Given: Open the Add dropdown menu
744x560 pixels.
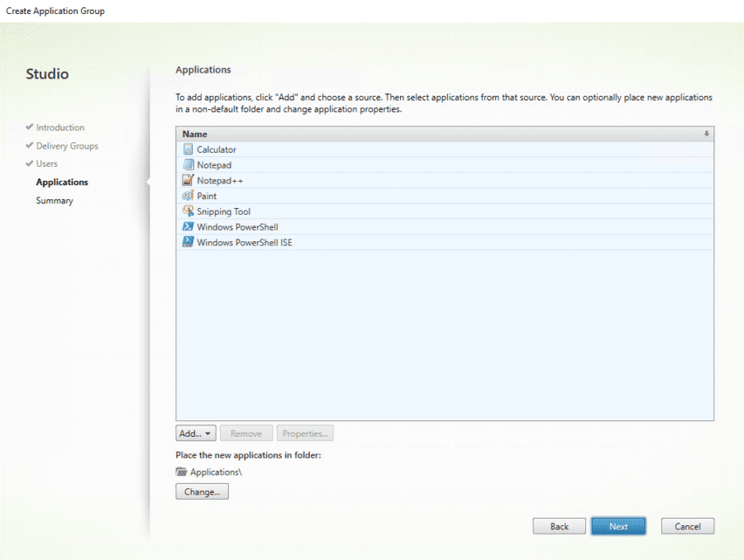Looking at the screenshot, I should (x=196, y=434).
